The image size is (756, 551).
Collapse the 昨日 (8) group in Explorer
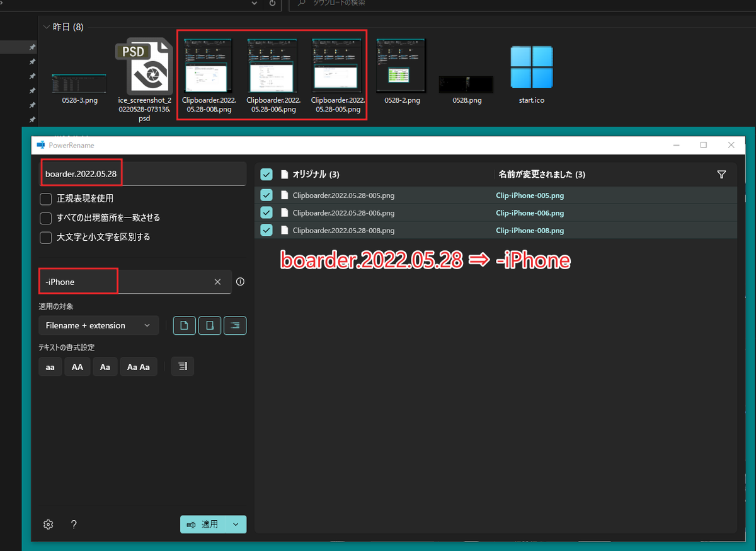(x=46, y=27)
